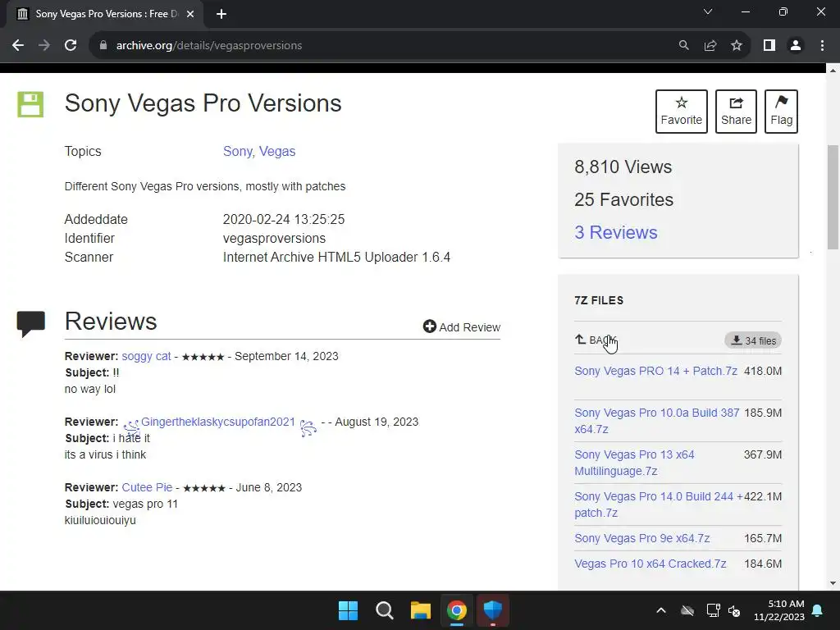Open the Chrome profile menu
The image size is (840, 630).
tap(796, 46)
